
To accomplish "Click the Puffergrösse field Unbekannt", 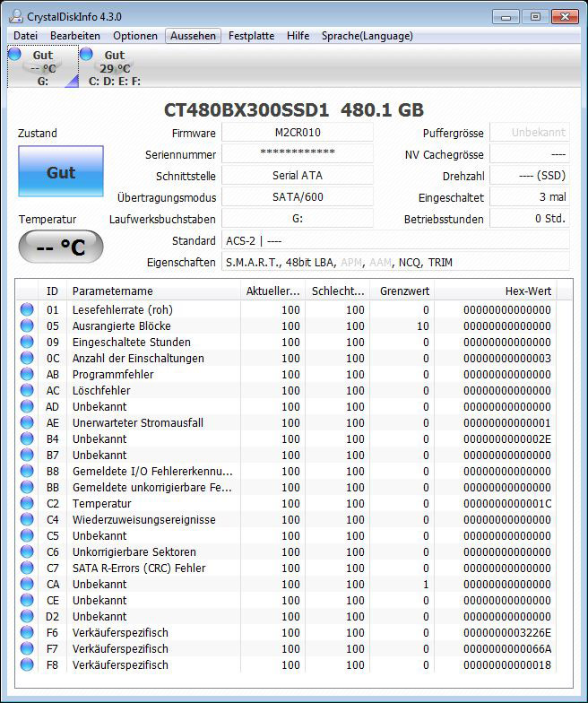I will tap(530, 133).
